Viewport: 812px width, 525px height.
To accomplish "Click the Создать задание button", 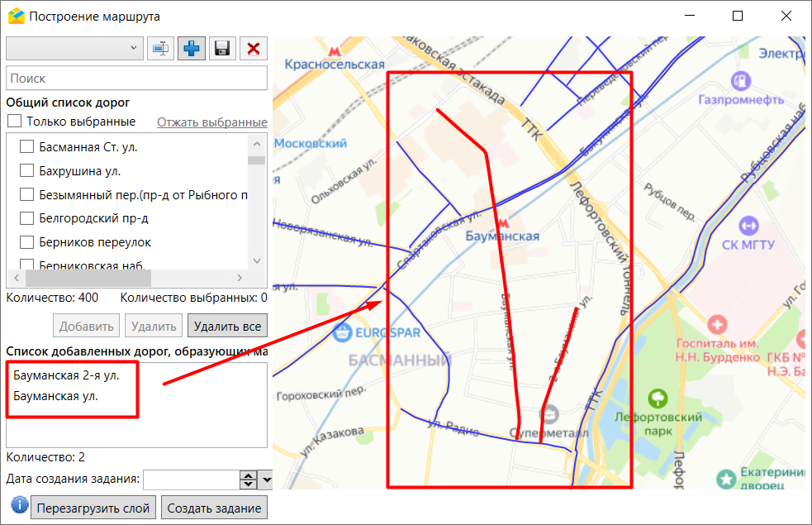I will 214,508.
